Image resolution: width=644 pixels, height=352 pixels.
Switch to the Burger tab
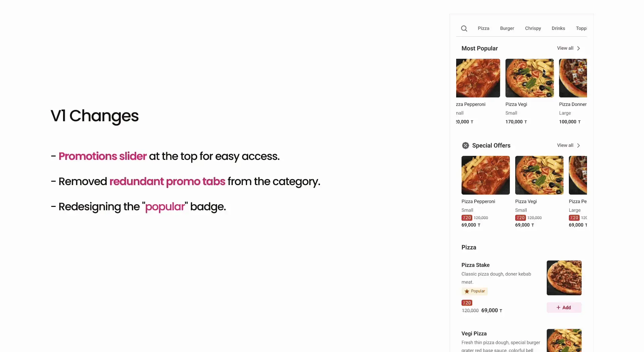tap(507, 29)
